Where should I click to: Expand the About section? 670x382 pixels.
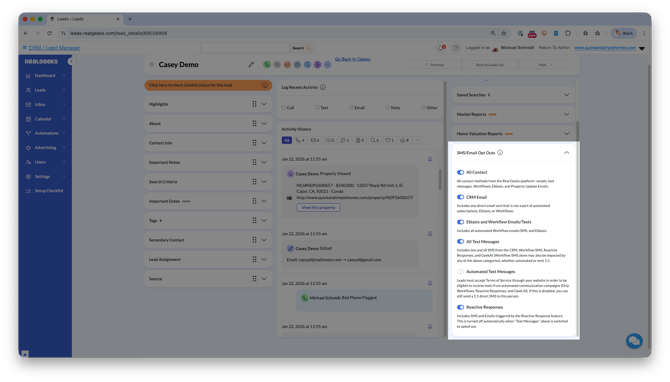pos(264,123)
